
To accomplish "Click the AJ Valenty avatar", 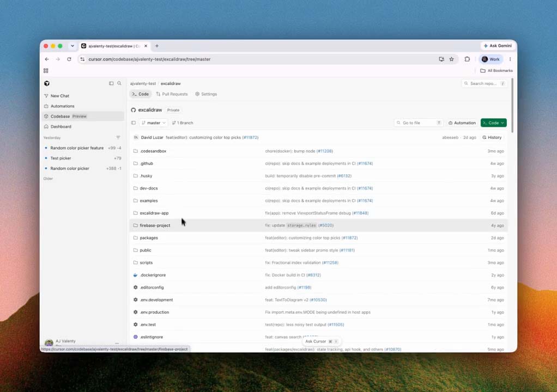I will click(x=49, y=342).
